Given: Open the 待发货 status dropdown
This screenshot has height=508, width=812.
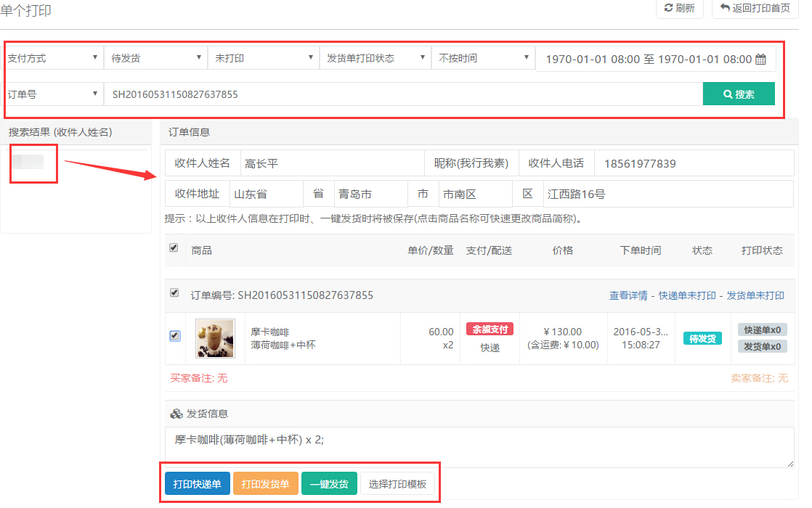Looking at the screenshot, I should (155, 58).
